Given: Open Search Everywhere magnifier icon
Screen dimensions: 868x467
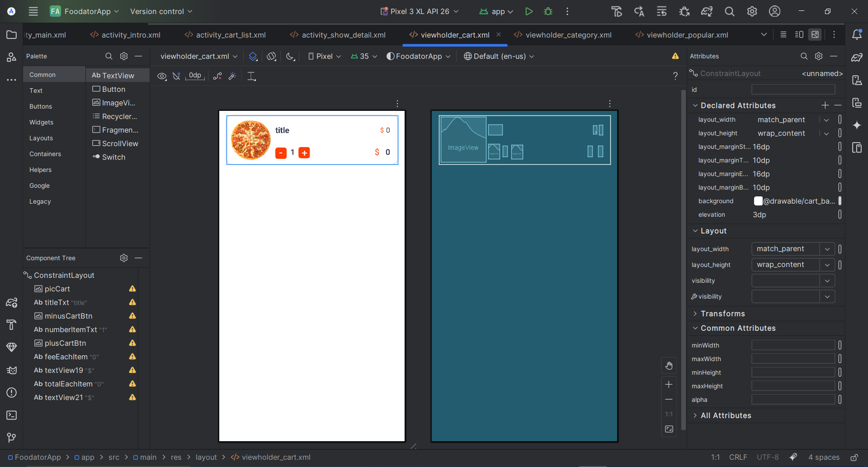Looking at the screenshot, I should click(729, 11).
